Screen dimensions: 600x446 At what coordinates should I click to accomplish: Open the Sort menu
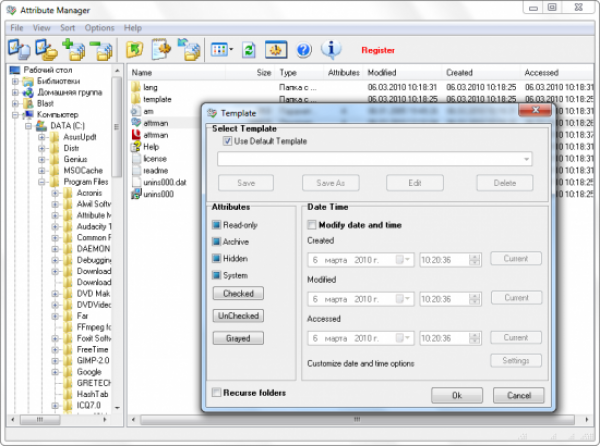click(x=68, y=27)
